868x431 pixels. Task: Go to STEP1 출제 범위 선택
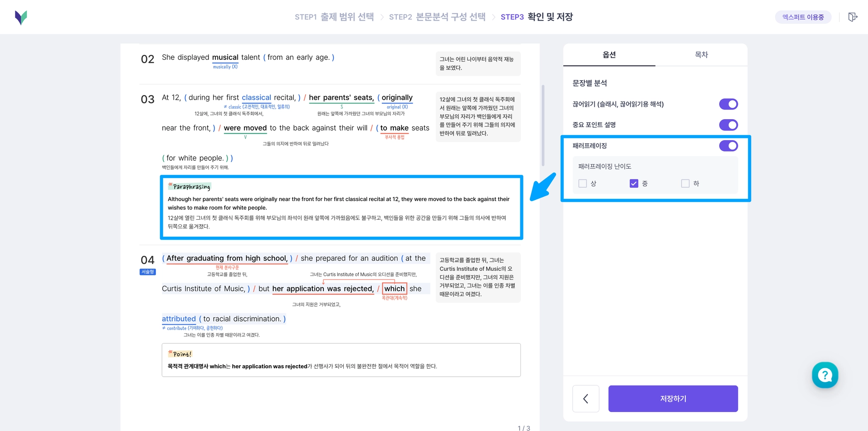tap(334, 17)
